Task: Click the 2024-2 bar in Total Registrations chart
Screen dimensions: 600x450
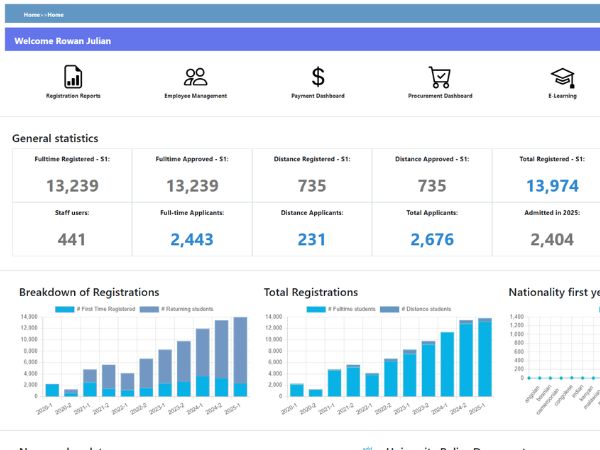Action: tap(466, 358)
